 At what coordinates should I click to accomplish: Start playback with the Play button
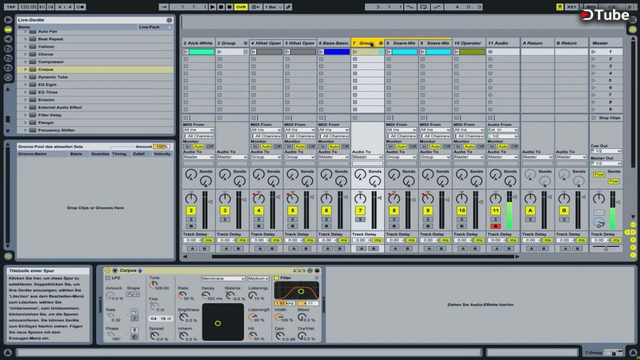point(212,7)
